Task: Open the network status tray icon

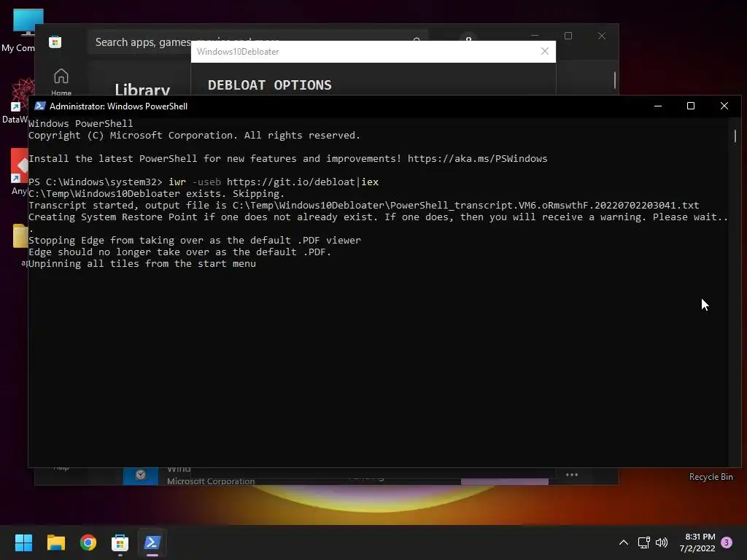Action: 643,542
